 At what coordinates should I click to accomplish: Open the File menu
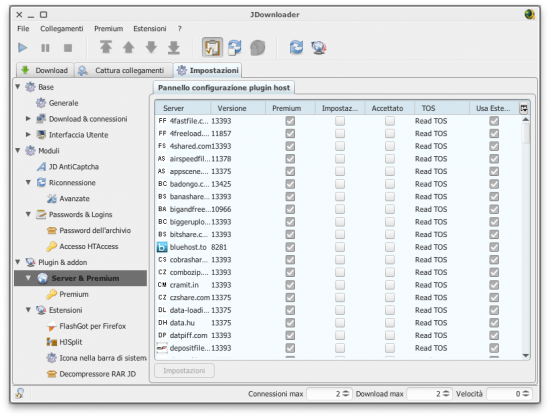23,29
